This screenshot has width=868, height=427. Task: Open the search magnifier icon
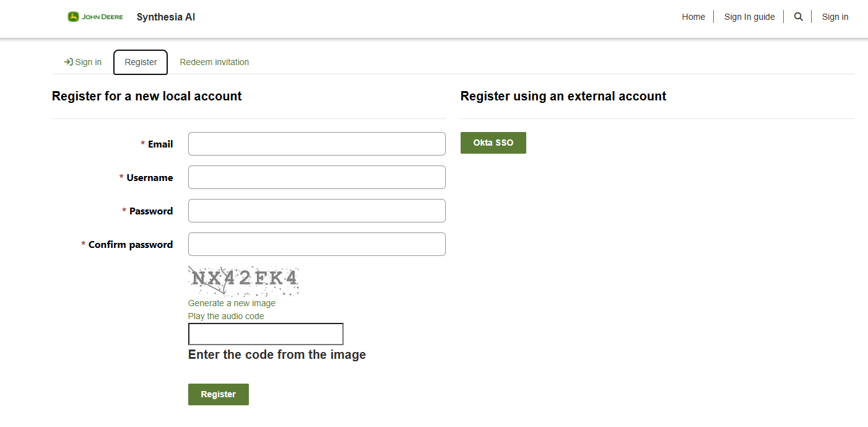click(x=798, y=17)
